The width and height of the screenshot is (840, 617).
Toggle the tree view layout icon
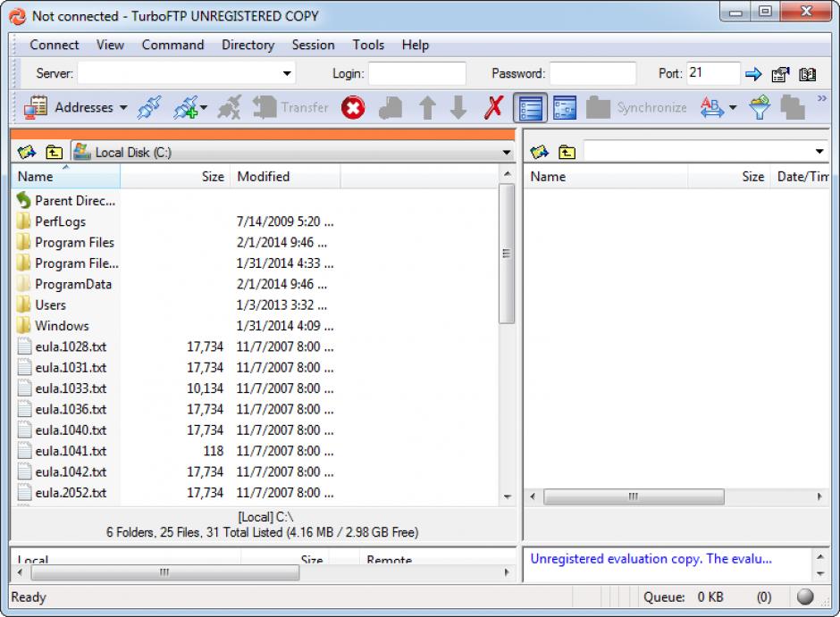(565, 107)
